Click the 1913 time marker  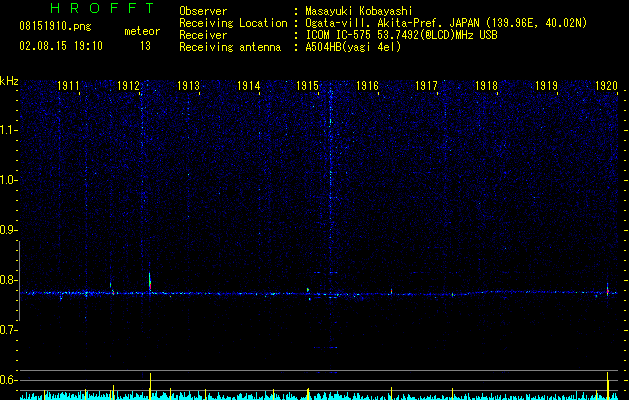188,86
